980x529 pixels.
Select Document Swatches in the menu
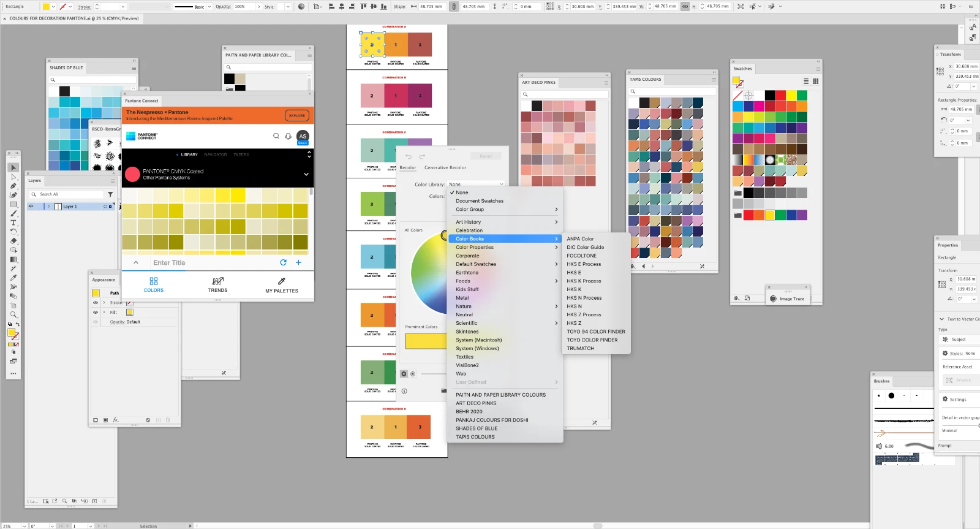point(480,201)
